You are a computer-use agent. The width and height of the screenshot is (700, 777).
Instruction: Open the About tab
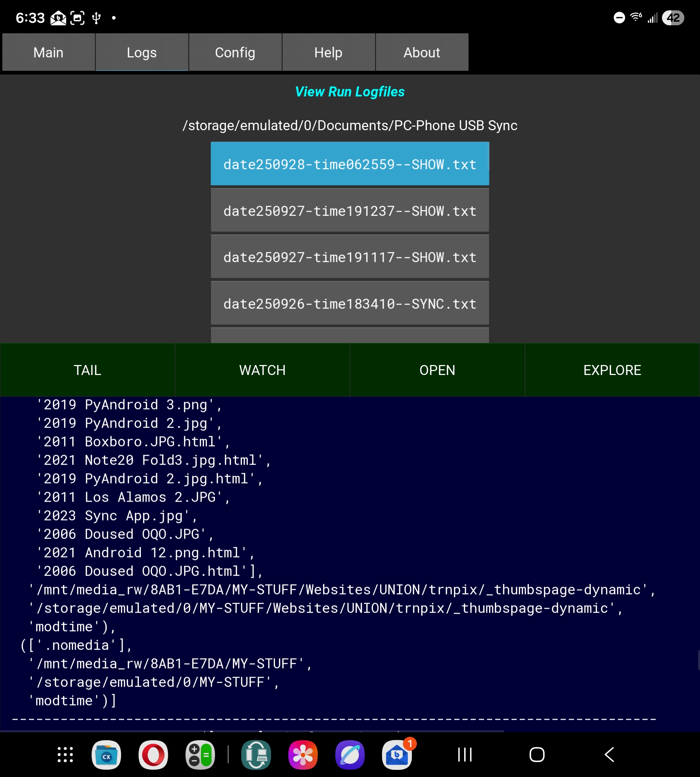point(421,52)
